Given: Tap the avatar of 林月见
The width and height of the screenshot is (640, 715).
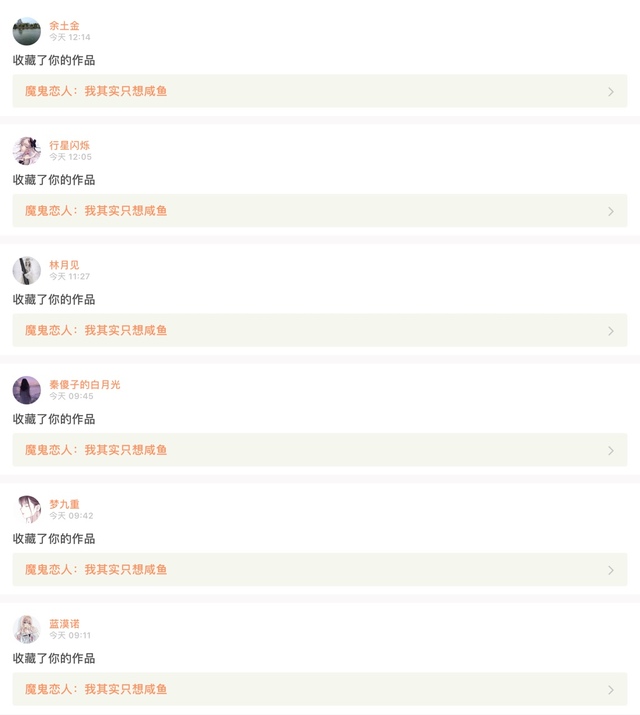Looking at the screenshot, I should (27, 270).
